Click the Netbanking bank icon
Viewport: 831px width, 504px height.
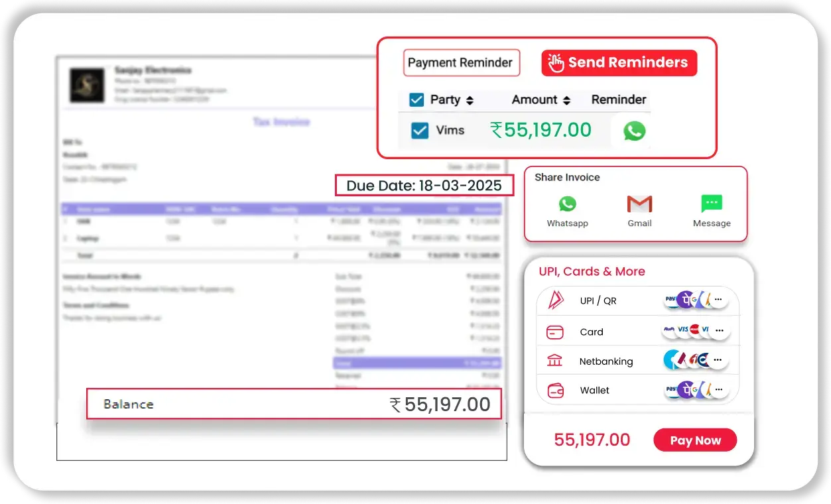coord(555,361)
